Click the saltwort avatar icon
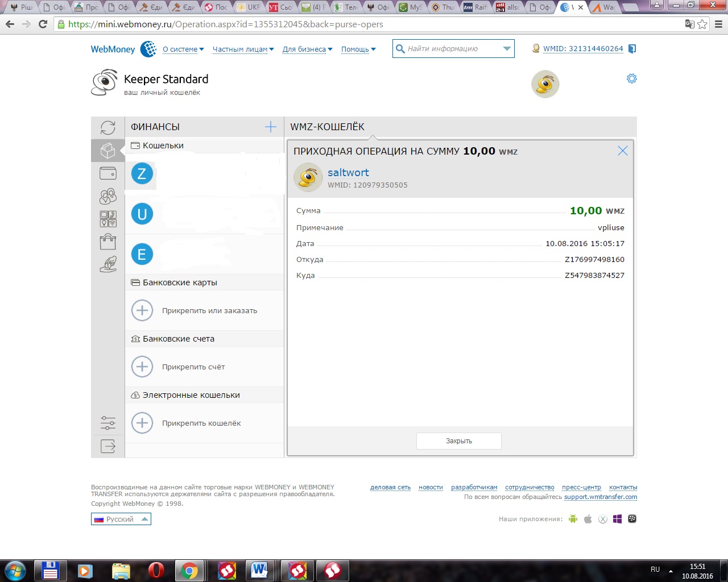 click(x=308, y=177)
